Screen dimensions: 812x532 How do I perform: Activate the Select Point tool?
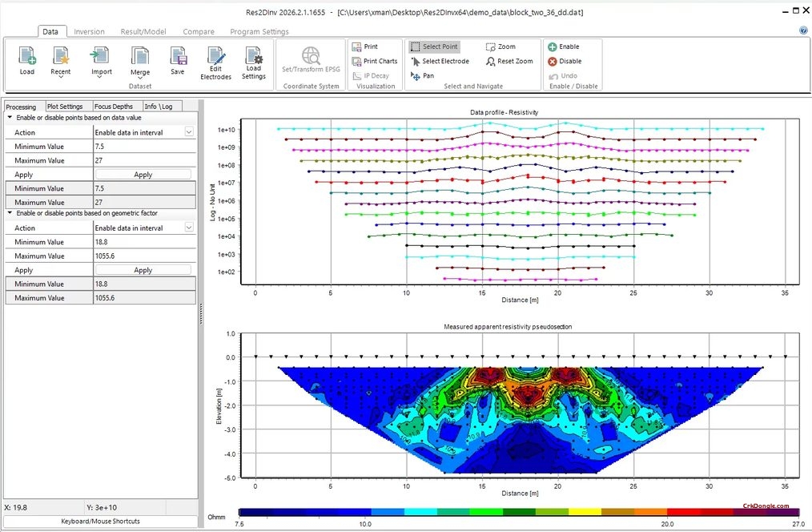[x=435, y=46]
